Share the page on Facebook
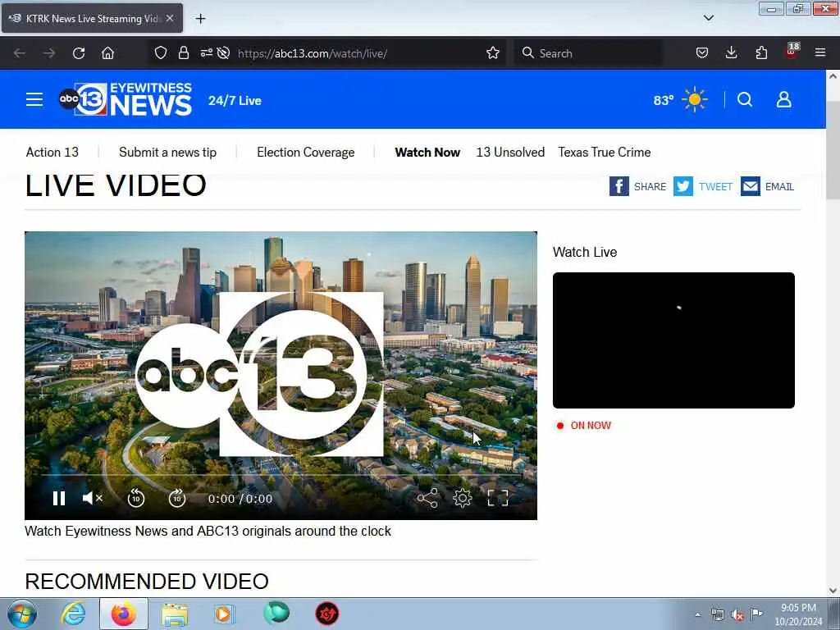The height and width of the screenshot is (630, 840). point(619,186)
